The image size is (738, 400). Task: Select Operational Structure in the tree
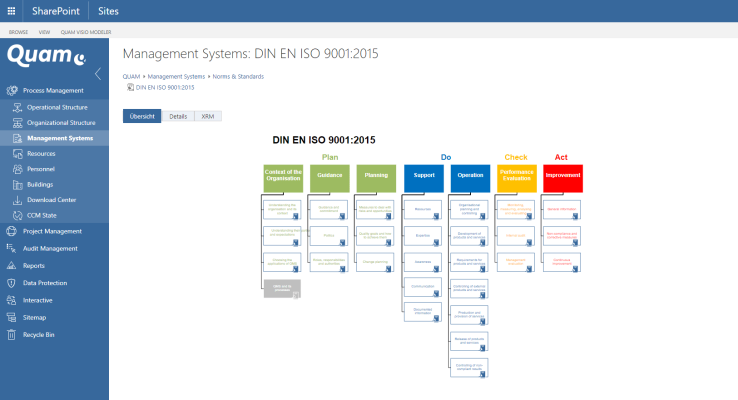(56, 107)
